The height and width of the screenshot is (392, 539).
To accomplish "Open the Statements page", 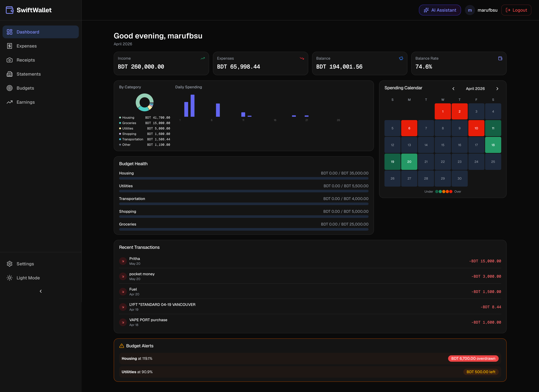I will [41, 74].
